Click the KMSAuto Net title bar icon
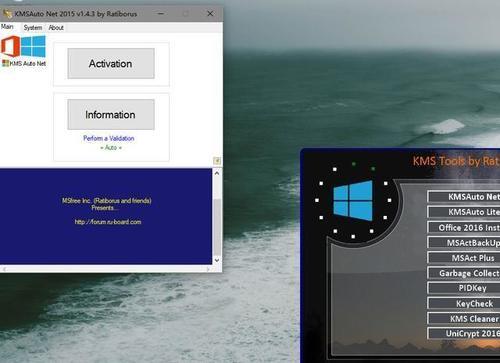The image size is (500, 363). tap(7, 14)
